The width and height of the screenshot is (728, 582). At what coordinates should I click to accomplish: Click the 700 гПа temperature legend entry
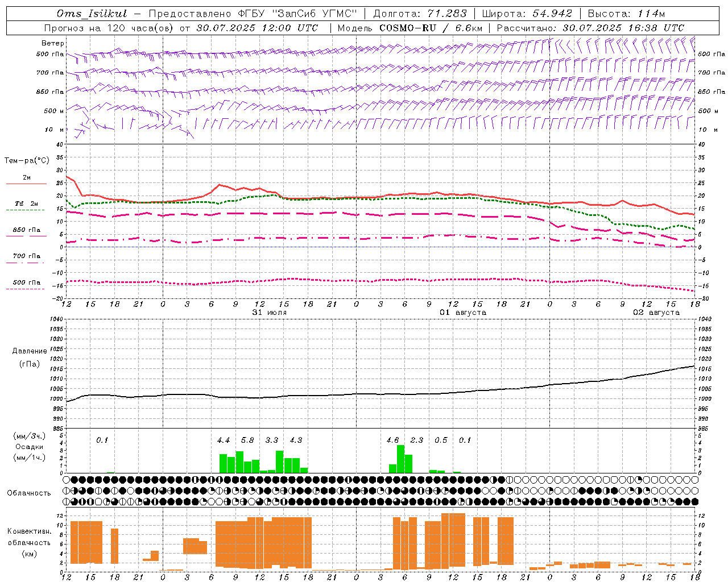(x=27, y=256)
